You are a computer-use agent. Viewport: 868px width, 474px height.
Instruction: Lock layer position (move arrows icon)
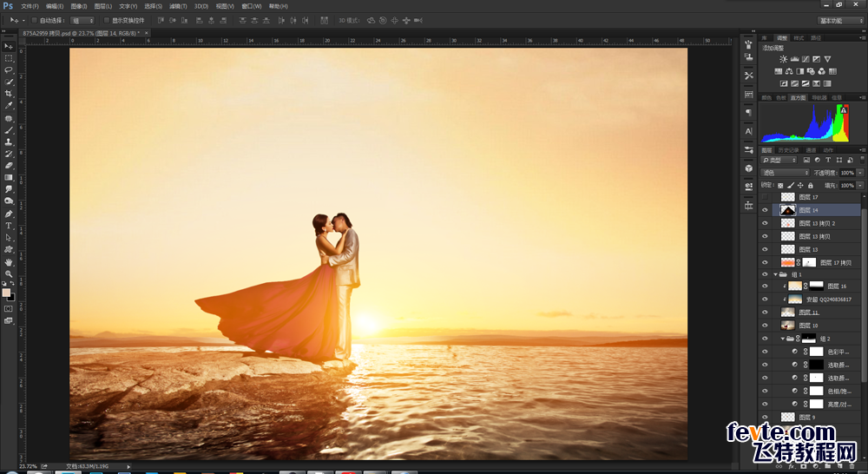pyautogui.click(x=800, y=186)
